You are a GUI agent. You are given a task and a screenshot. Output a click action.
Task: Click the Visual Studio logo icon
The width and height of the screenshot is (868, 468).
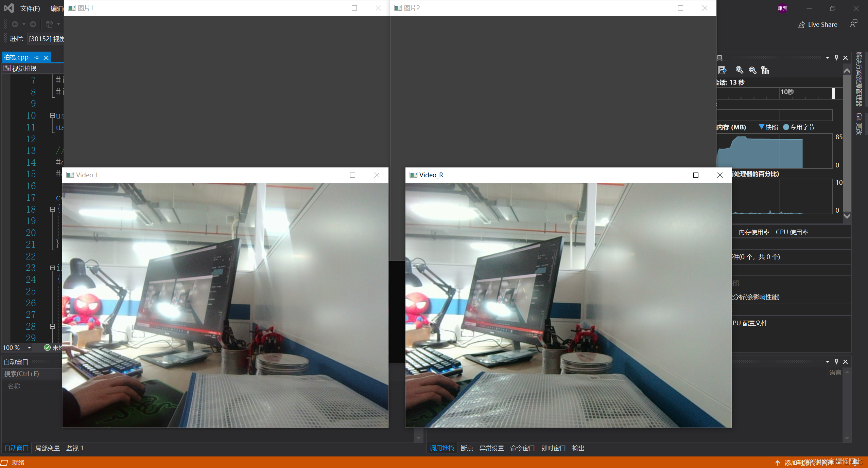coord(9,8)
